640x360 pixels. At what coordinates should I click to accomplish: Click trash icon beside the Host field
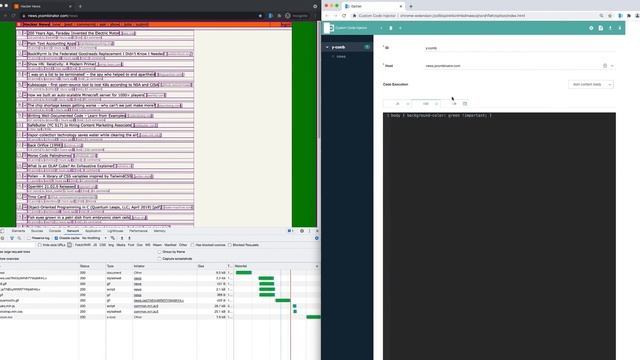point(605,66)
